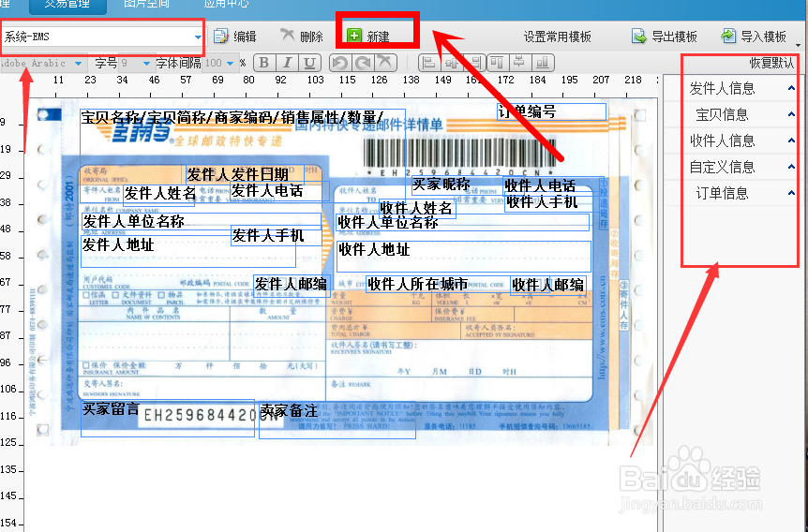Align selected fields to the left edge

[x=428, y=63]
